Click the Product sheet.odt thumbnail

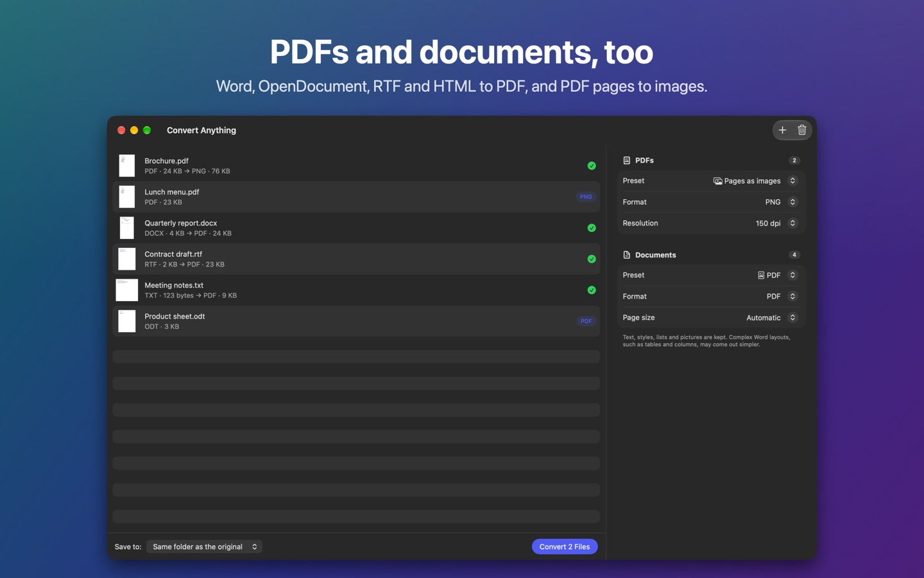pos(127,321)
